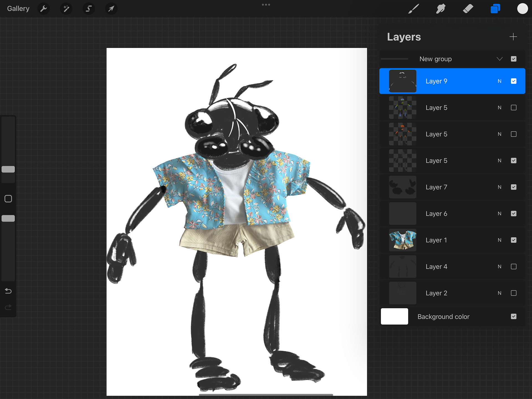Open blend mode N for Layer 6

pyautogui.click(x=499, y=214)
